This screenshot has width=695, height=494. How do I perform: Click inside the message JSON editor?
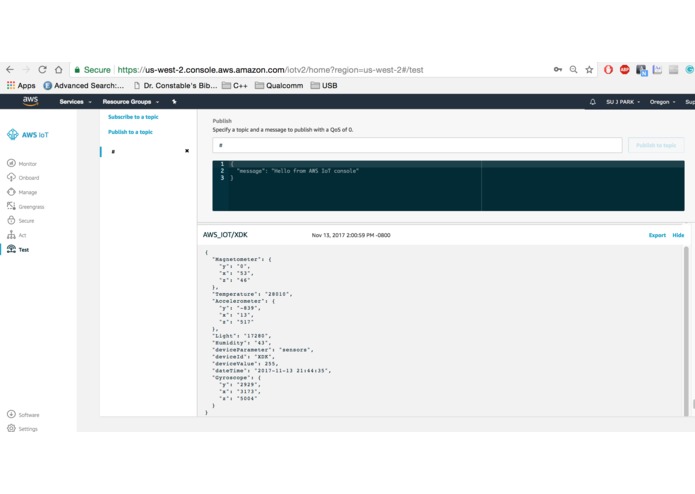coord(448,186)
